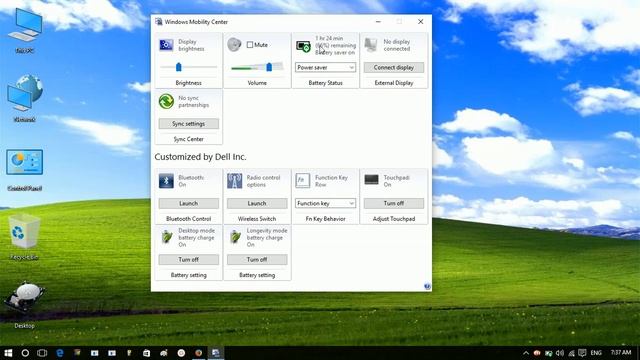This screenshot has height=360, width=640.
Task: Click the "Adjust Touchpad" label
Action: pos(394,219)
